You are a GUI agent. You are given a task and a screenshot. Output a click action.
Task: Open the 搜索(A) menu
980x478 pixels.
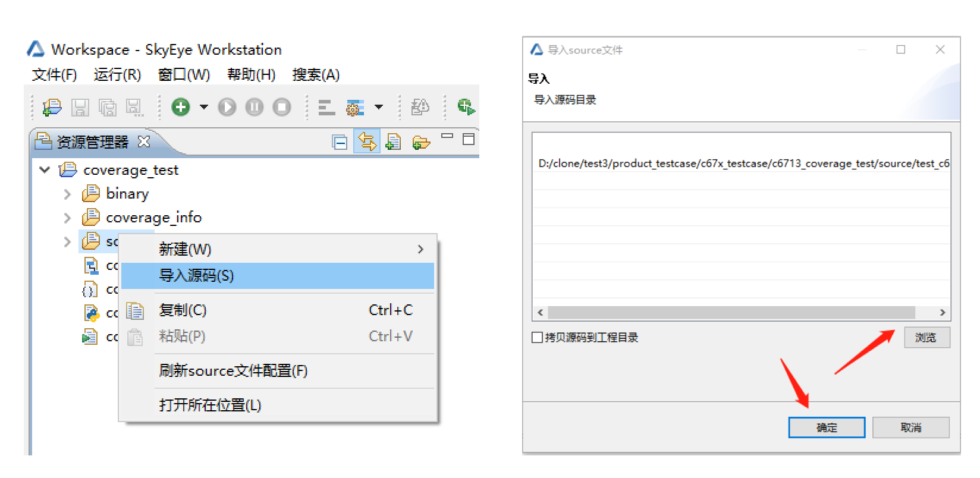click(x=316, y=74)
